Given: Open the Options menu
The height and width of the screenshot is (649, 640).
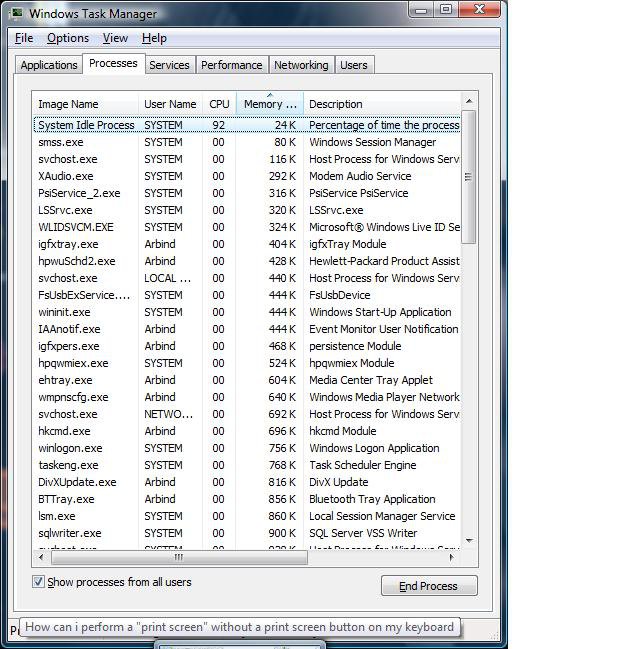Looking at the screenshot, I should coord(68,38).
